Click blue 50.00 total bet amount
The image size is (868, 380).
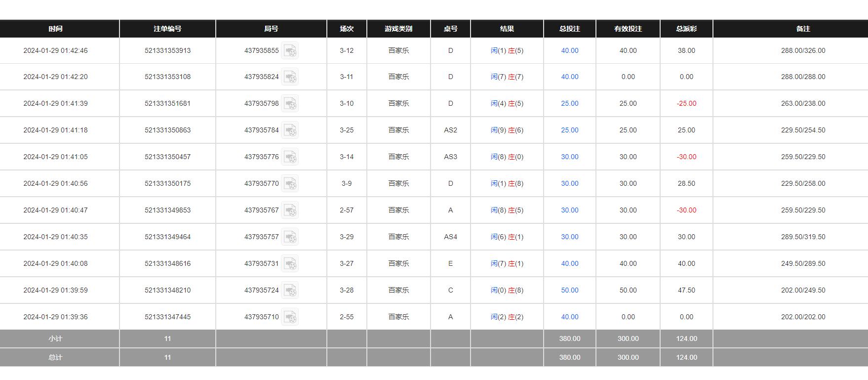click(569, 290)
